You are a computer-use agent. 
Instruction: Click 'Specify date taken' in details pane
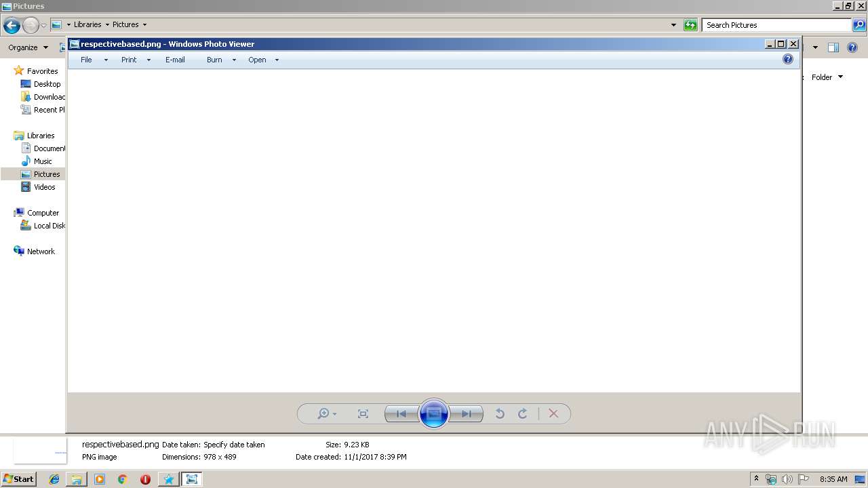pyautogui.click(x=234, y=445)
